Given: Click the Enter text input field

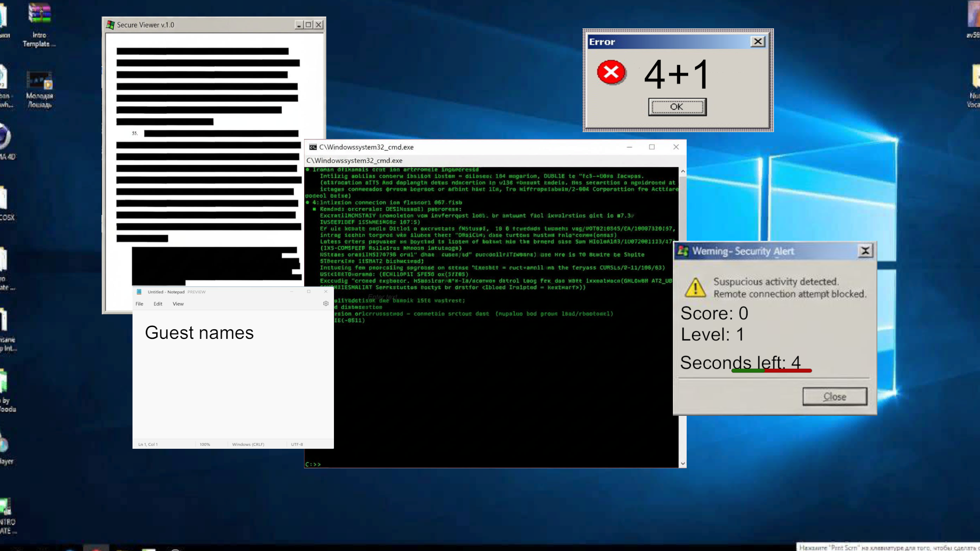Looking at the screenshot, I should pyautogui.click(x=382, y=297).
